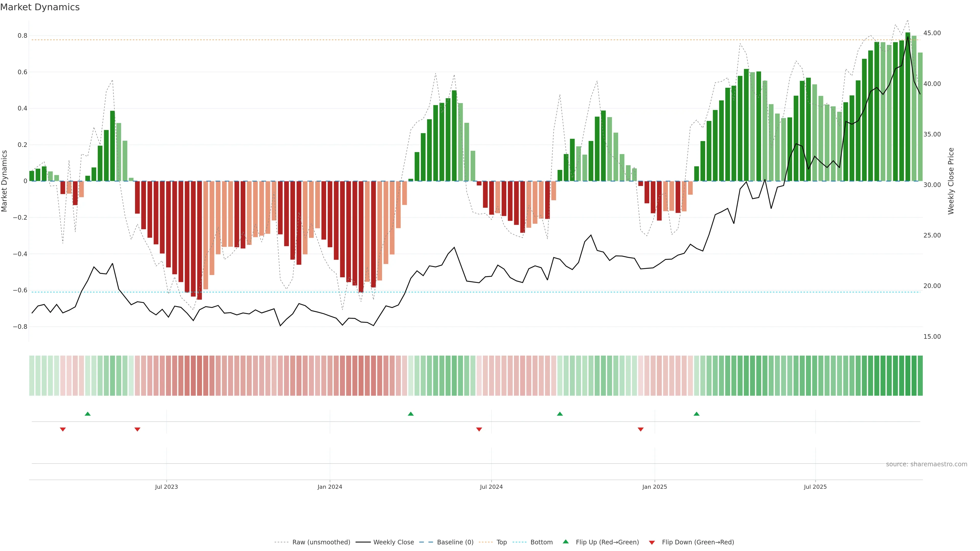Screen dimensions: 980x551
Task: Click the Weekly Close Price axis title
Action: (x=951, y=181)
